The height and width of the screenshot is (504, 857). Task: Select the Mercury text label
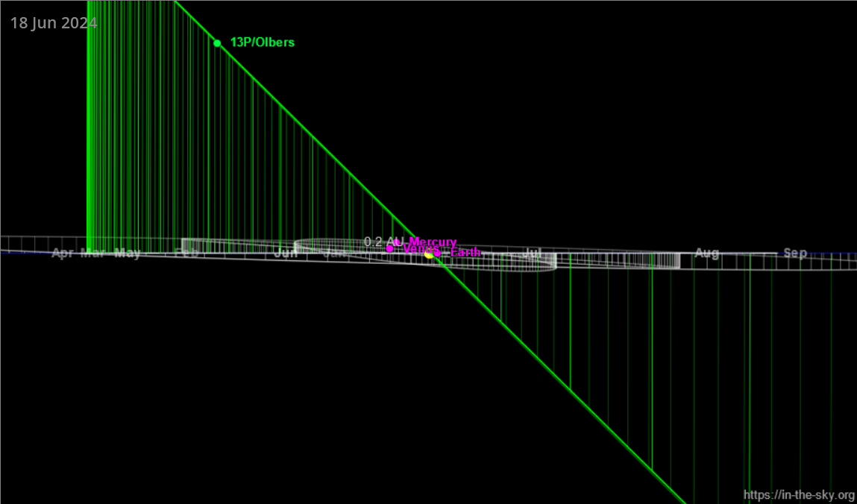[x=433, y=242]
